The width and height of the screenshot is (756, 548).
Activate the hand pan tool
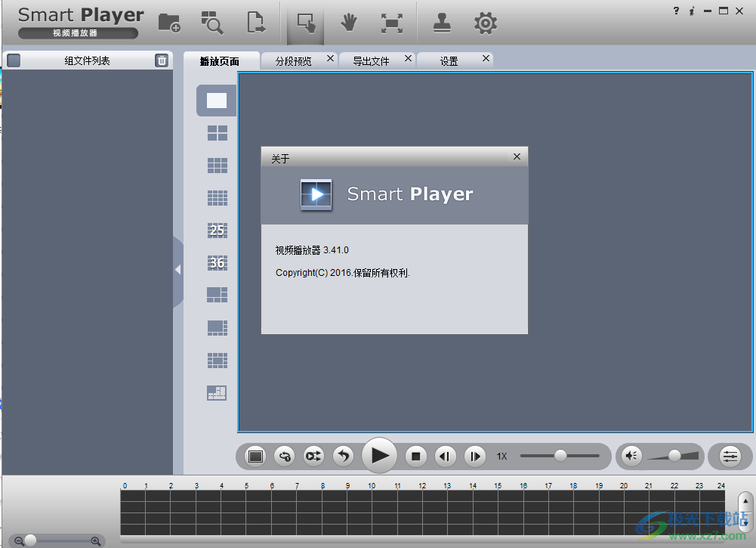point(348,23)
